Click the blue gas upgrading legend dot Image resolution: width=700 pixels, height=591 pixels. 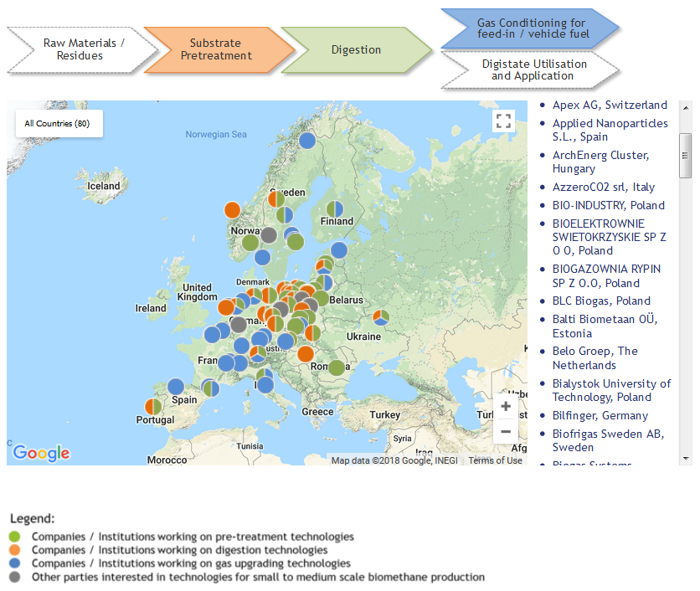tap(15, 563)
